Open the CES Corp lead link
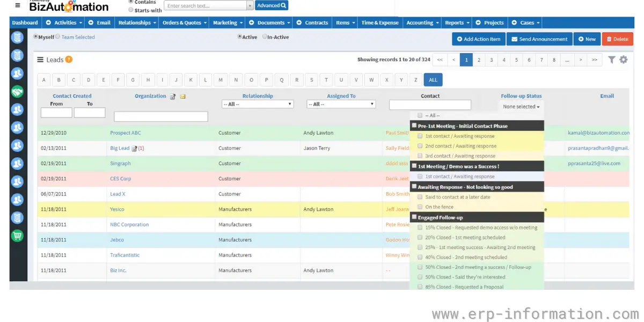 point(121,179)
